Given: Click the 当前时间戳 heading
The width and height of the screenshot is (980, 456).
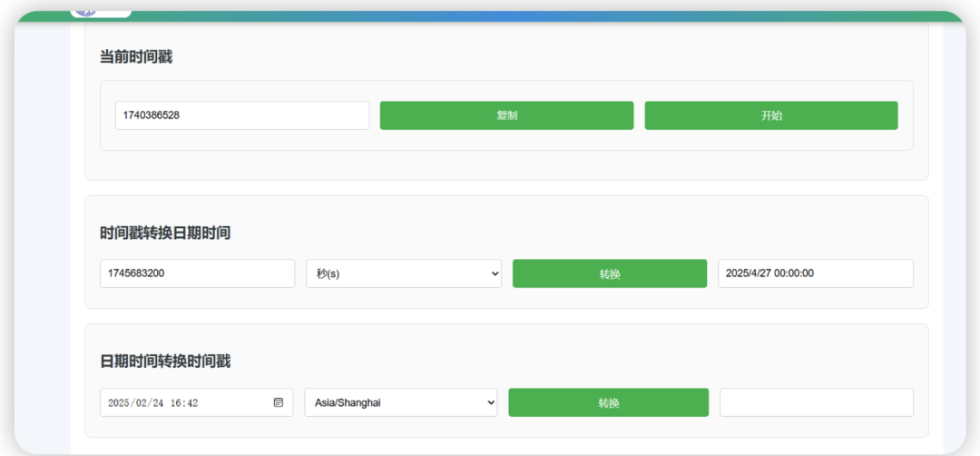Looking at the screenshot, I should click(136, 57).
